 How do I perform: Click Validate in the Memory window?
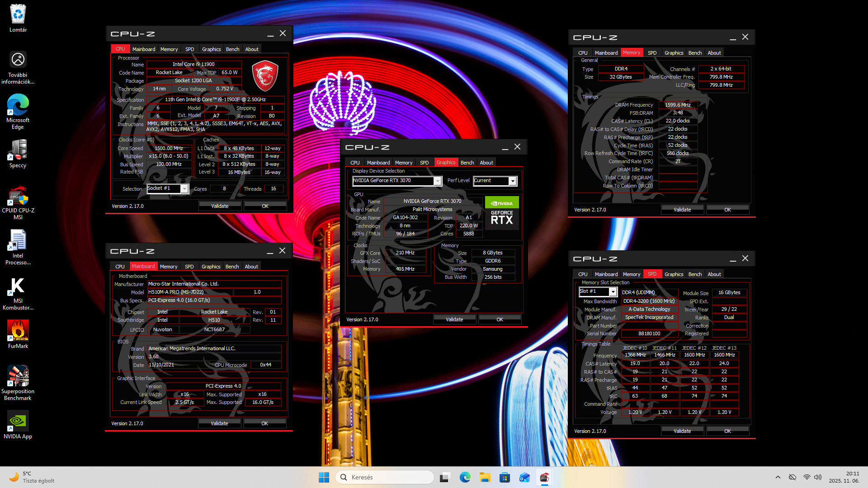(682, 210)
